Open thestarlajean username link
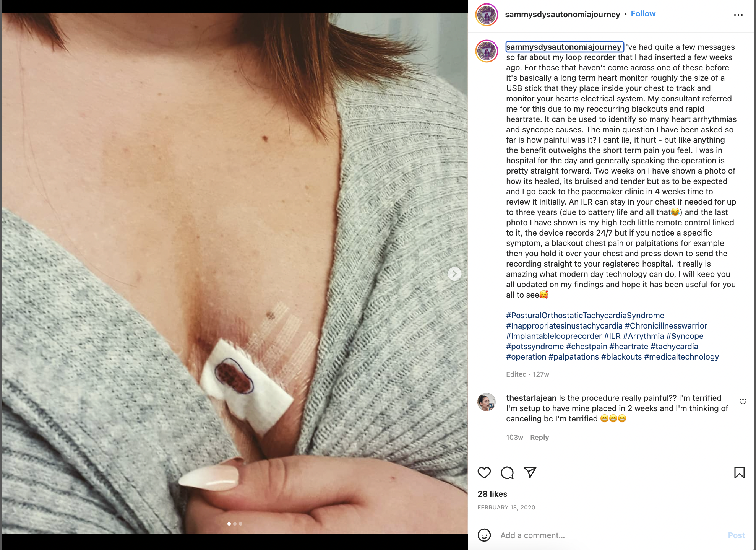Viewport: 756px width, 550px height. pyautogui.click(x=531, y=398)
